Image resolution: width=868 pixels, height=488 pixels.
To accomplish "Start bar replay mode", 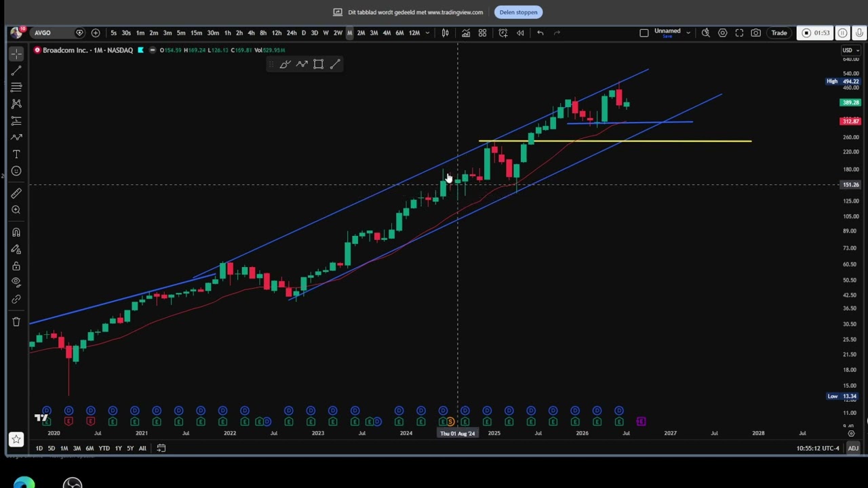I will [x=520, y=33].
